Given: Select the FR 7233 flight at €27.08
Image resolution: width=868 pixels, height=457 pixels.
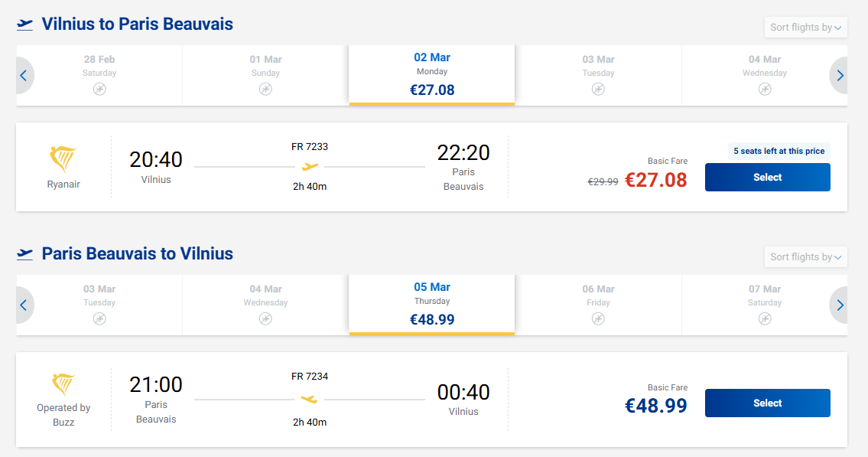Looking at the screenshot, I should [767, 178].
